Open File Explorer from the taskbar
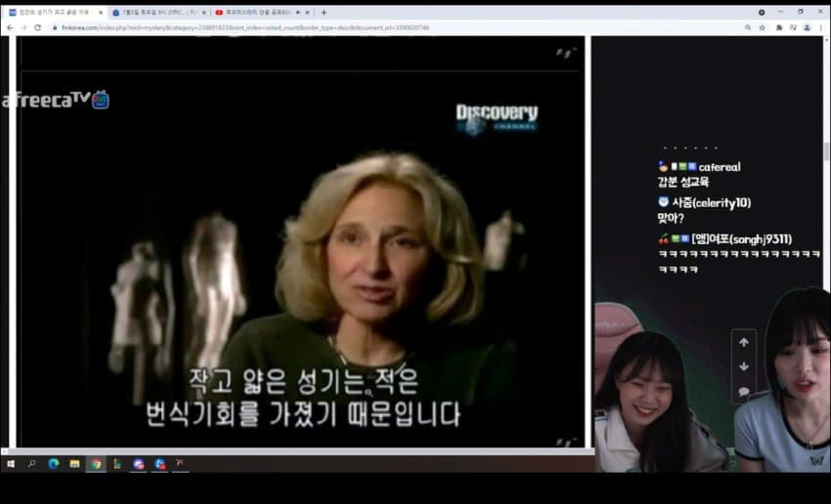 coord(74,464)
